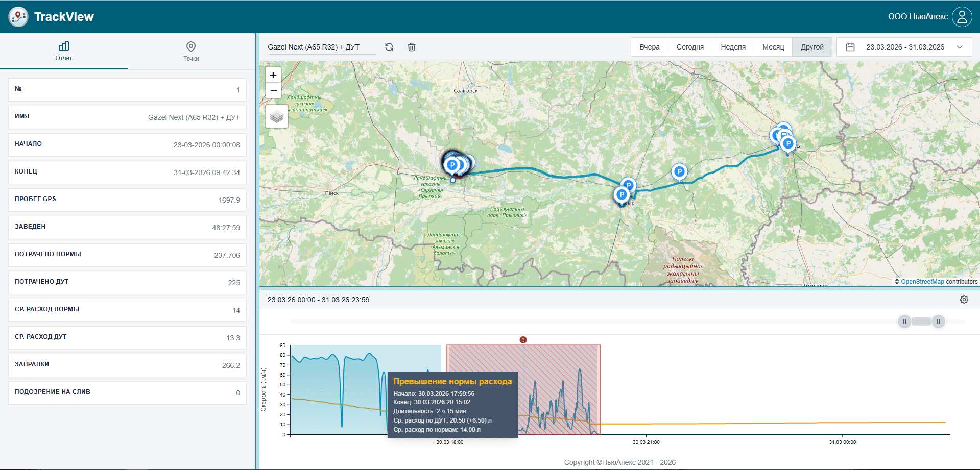Viewport: 980px width, 470px height.
Task: Zoom in on the map
Action: [x=274, y=75]
